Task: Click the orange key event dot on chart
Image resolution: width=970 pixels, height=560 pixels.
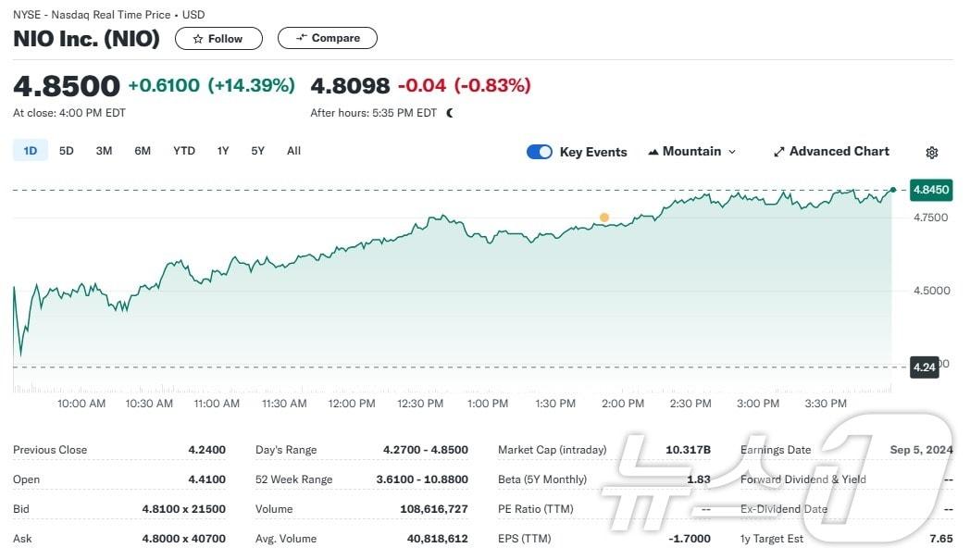Action: pyautogui.click(x=604, y=218)
